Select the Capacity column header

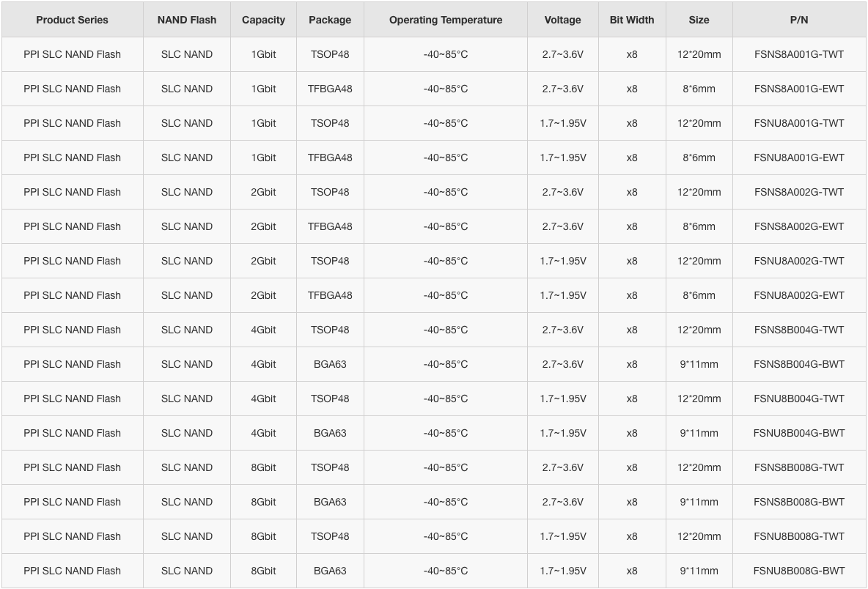[x=263, y=20]
